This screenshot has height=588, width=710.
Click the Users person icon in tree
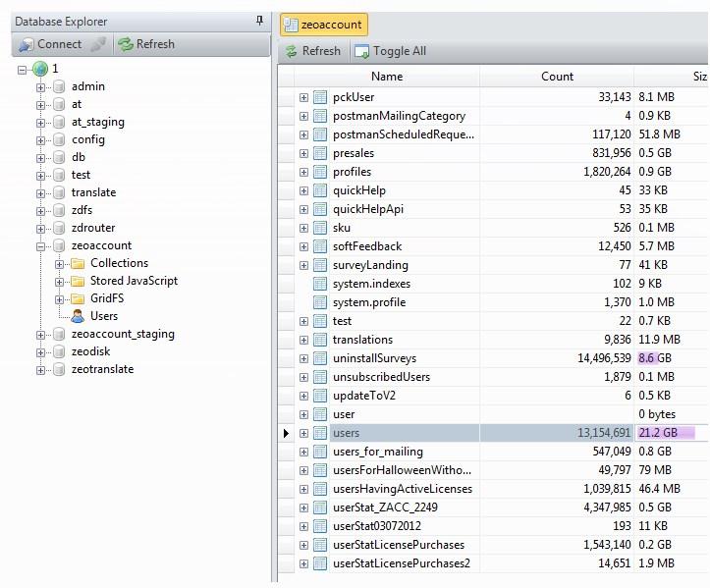tap(78, 316)
